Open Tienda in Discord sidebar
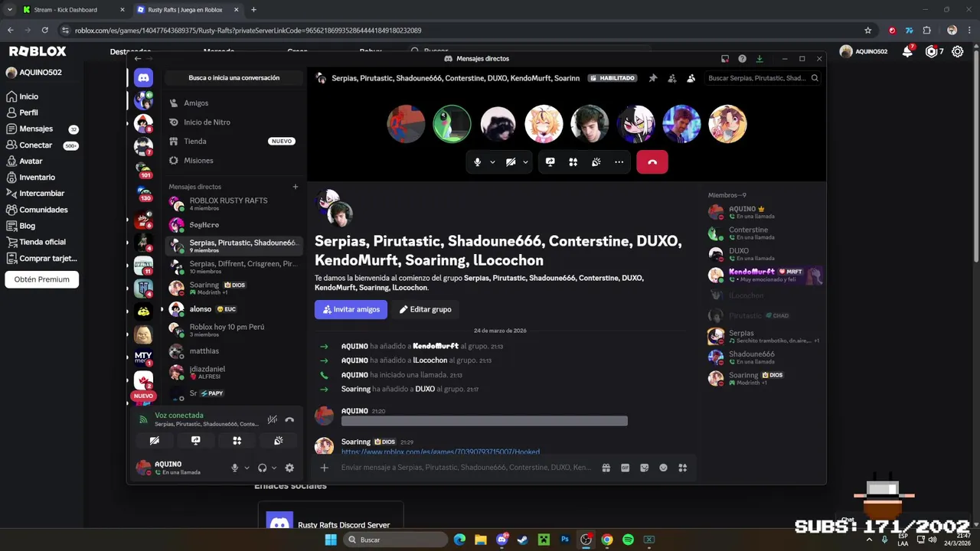The height and width of the screenshot is (551, 980). point(232,142)
